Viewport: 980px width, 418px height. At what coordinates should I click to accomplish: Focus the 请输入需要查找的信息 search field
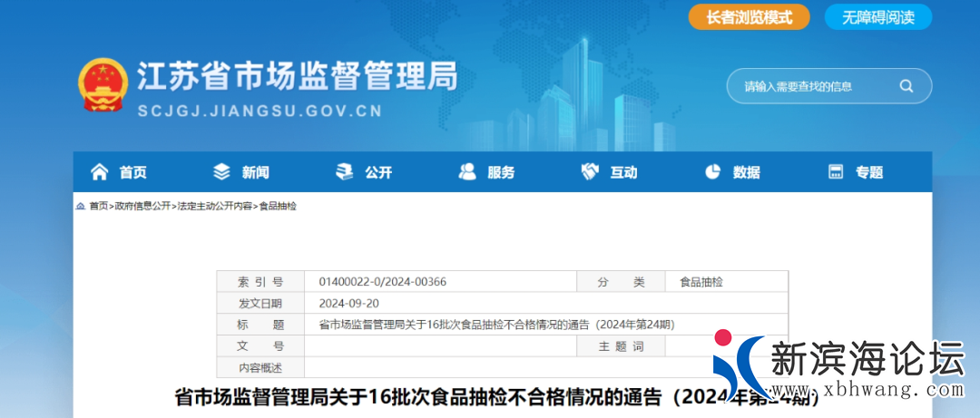point(817,86)
